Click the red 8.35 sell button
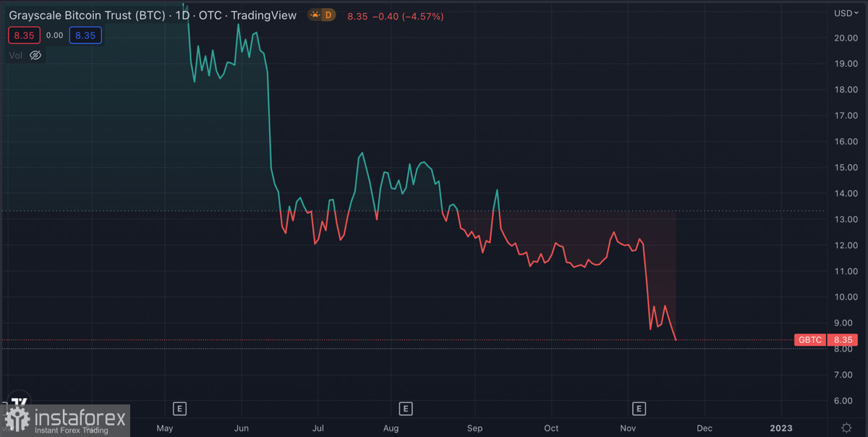The height and width of the screenshot is (437, 868). point(24,35)
